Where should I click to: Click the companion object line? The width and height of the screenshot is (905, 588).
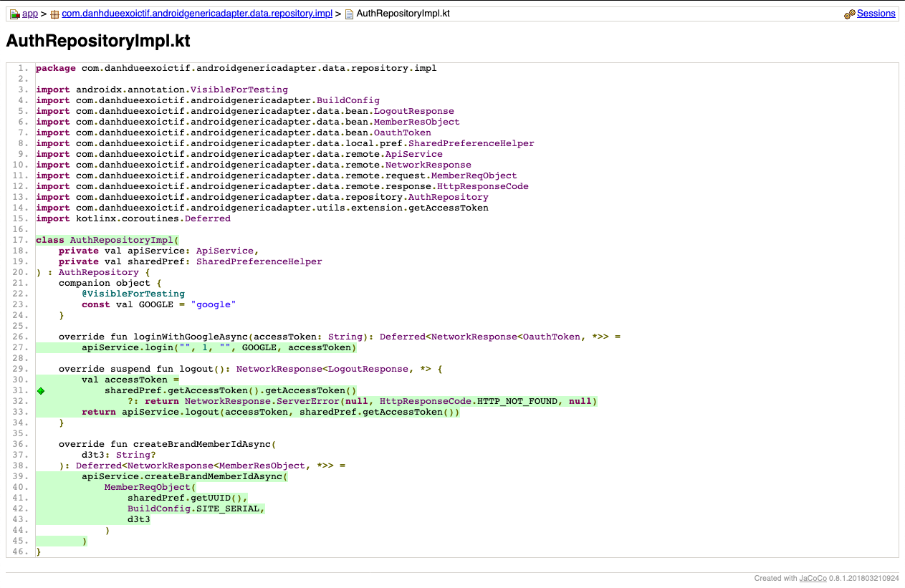click(110, 284)
